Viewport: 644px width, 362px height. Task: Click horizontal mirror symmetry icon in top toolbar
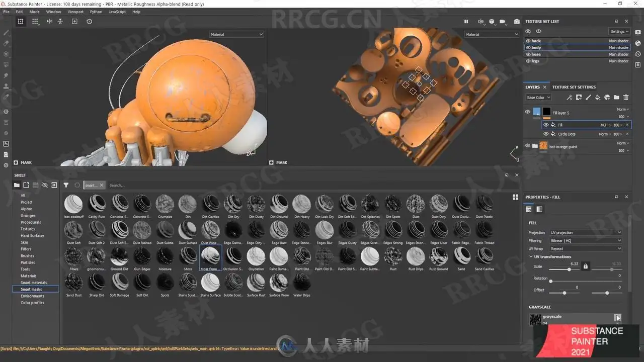pos(49,22)
